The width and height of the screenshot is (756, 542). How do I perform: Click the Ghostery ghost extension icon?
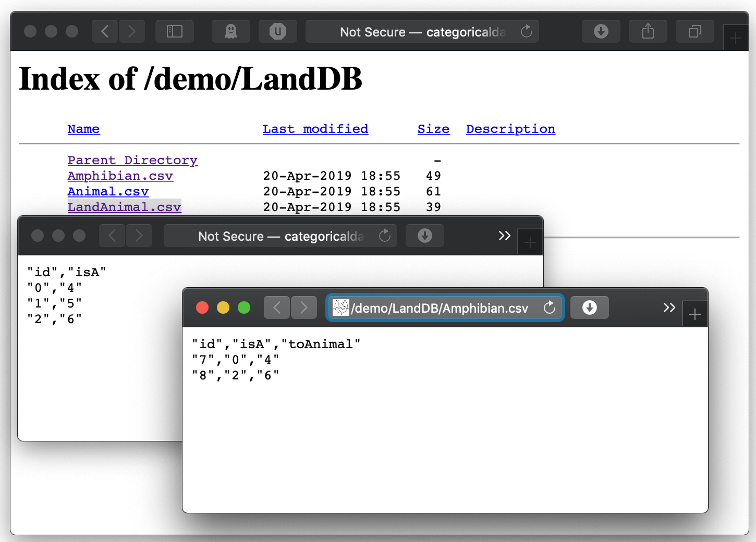click(230, 32)
